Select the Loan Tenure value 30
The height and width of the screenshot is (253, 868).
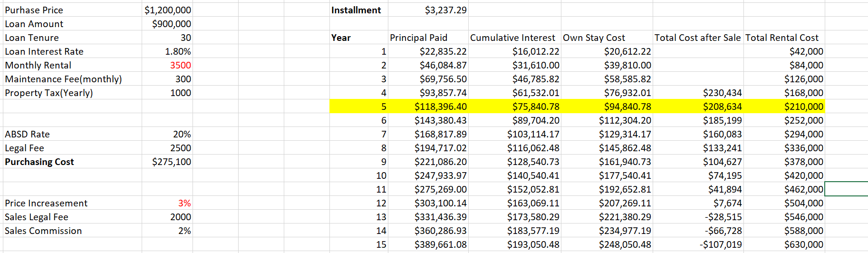(x=185, y=38)
